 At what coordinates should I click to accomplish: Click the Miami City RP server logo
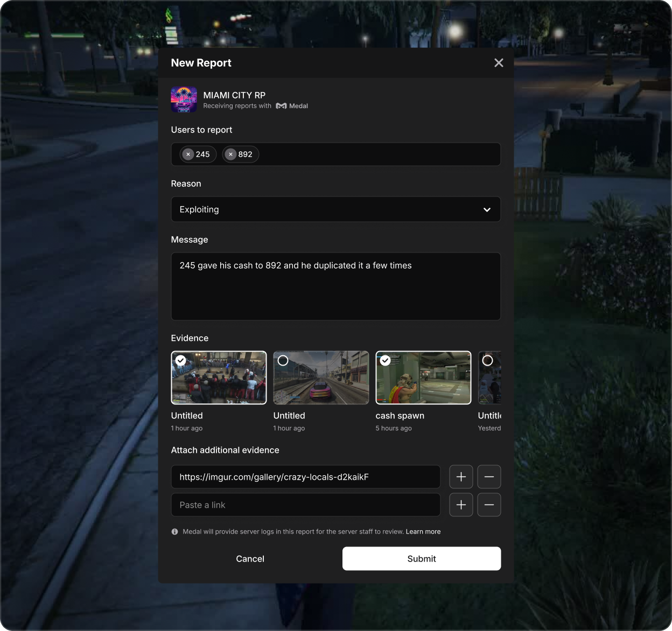184,100
